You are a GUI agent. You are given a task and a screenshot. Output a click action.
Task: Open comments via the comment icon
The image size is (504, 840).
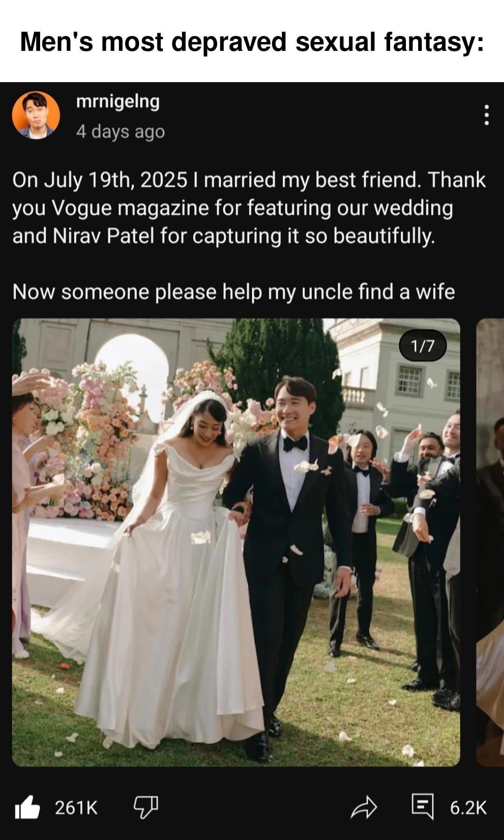coord(423,806)
